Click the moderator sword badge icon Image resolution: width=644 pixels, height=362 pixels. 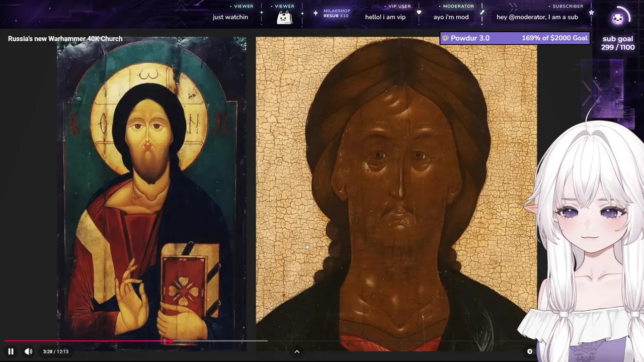(482, 13)
